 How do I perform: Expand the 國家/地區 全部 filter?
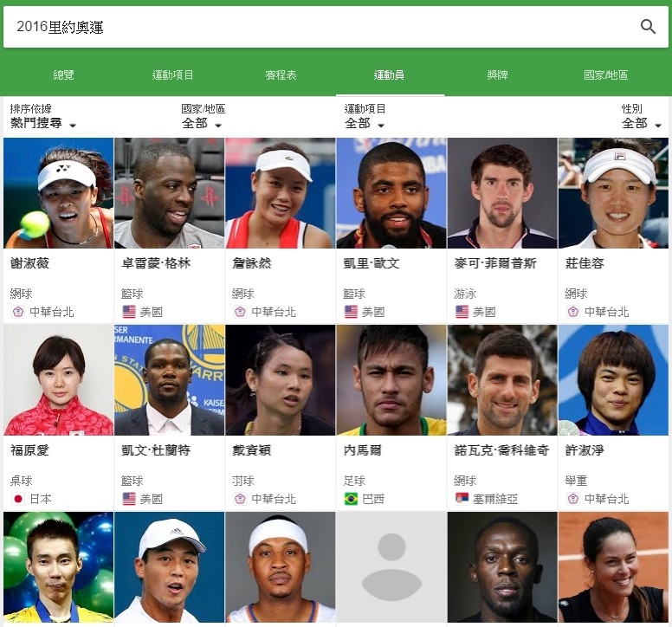click(204, 117)
